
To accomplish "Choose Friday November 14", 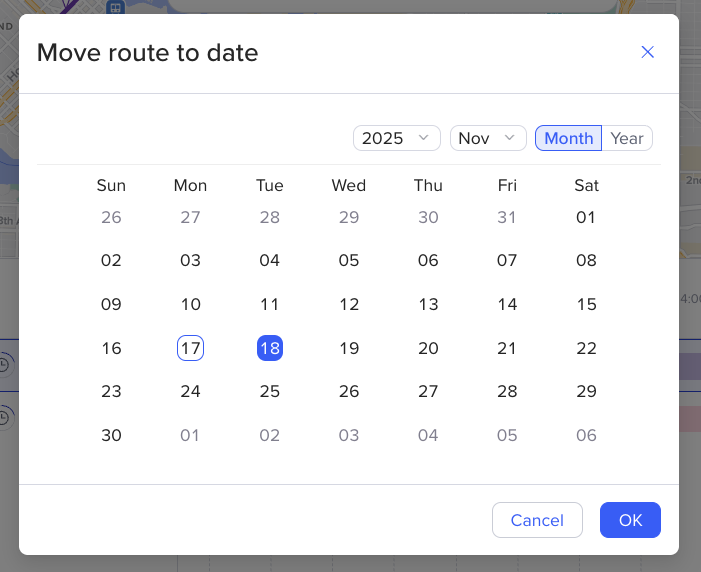I will coord(507,304).
